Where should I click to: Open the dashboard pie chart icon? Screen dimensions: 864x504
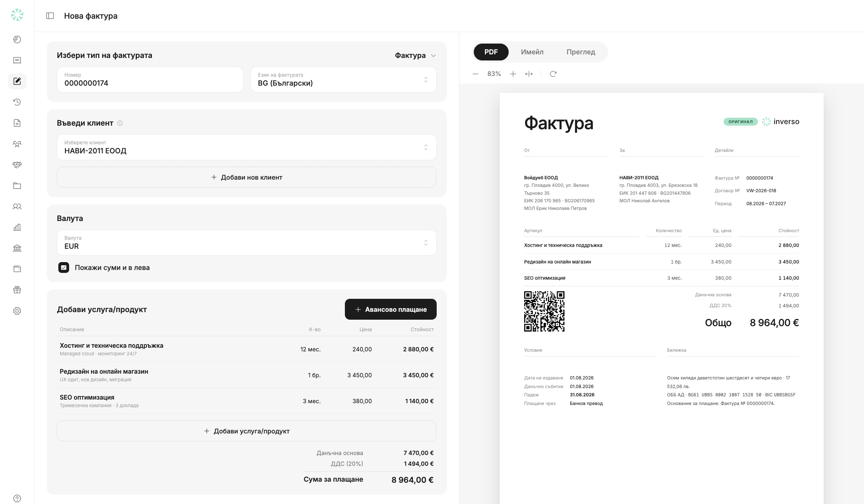coord(17,40)
